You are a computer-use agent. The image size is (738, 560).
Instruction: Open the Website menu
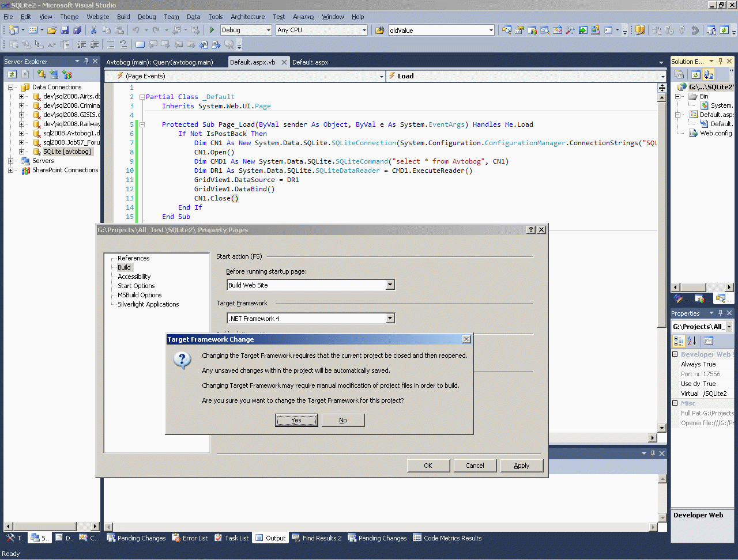click(x=97, y=17)
